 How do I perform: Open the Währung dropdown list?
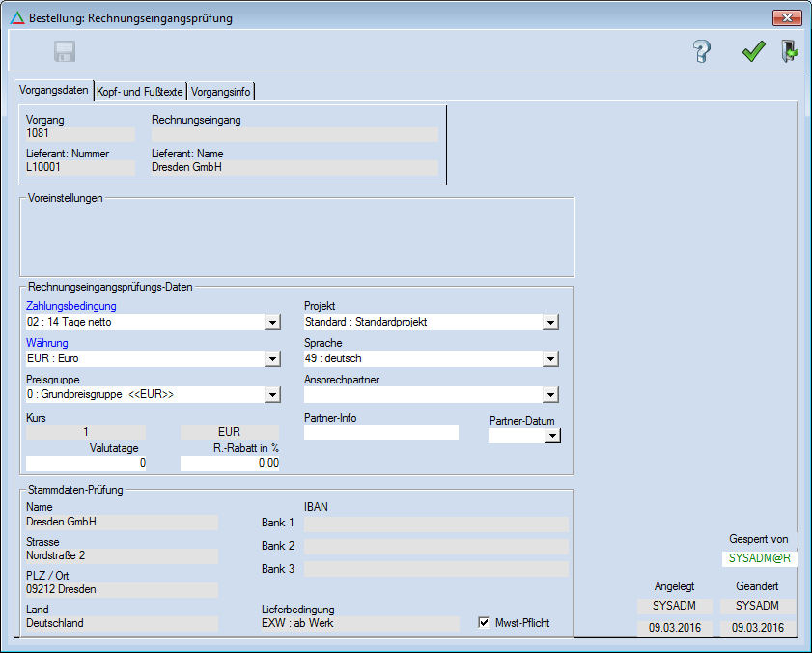tap(272, 359)
